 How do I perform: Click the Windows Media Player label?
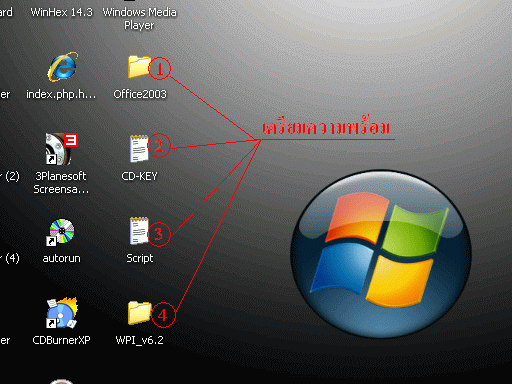(139, 19)
